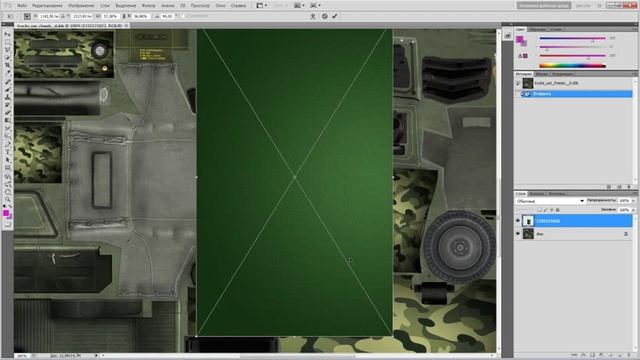Open the Color panel options menu

[x=634, y=29]
